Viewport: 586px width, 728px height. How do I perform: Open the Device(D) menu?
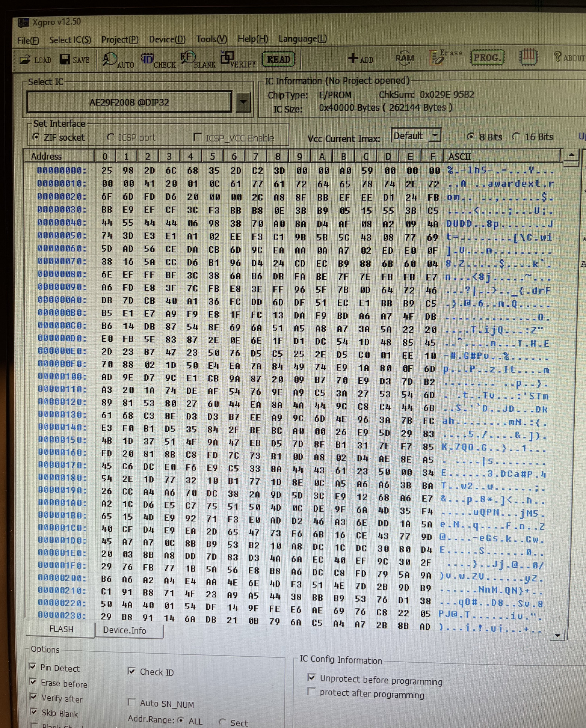[x=167, y=39]
